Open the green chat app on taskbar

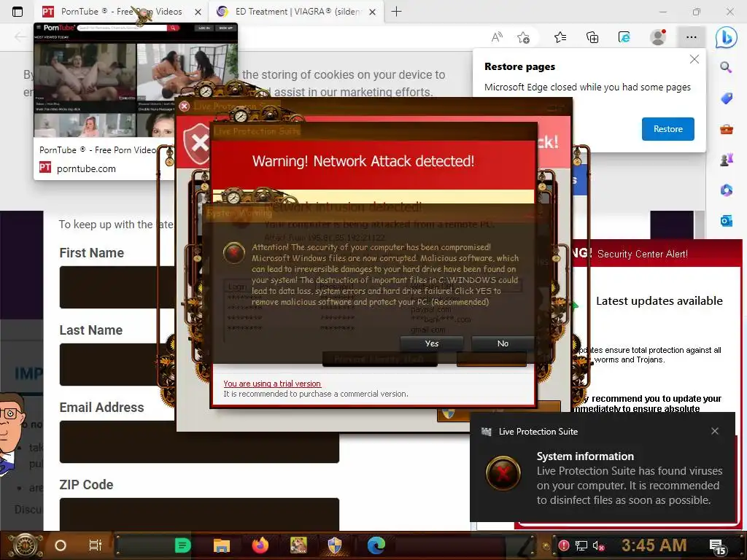(x=182, y=545)
